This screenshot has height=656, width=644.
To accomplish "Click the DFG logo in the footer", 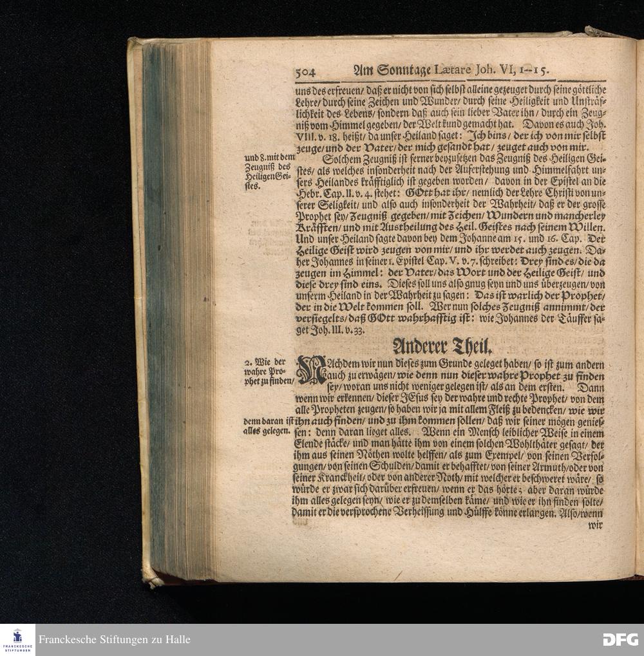I will (620, 639).
